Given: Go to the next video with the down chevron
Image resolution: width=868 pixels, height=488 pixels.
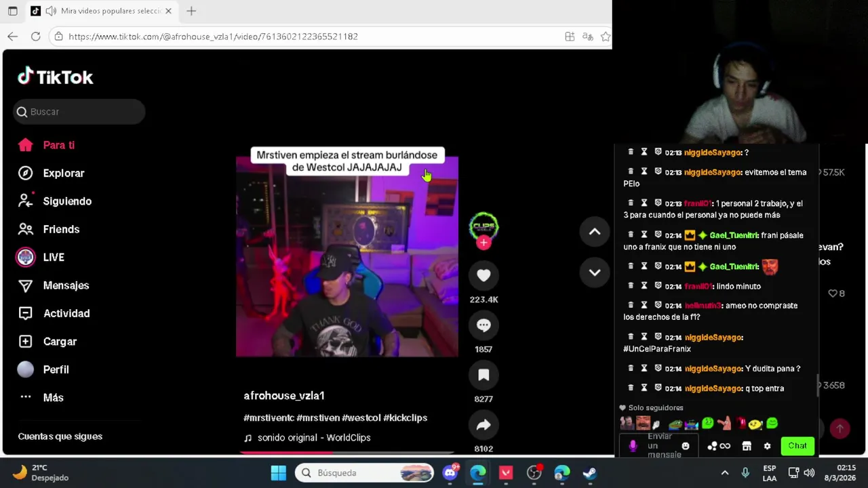Looking at the screenshot, I should click(595, 272).
